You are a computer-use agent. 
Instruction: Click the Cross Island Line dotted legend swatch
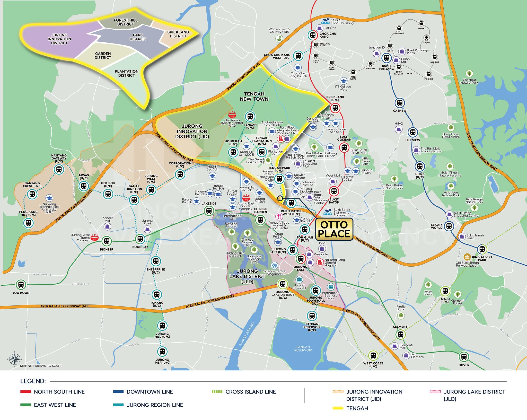pyautogui.click(x=217, y=392)
